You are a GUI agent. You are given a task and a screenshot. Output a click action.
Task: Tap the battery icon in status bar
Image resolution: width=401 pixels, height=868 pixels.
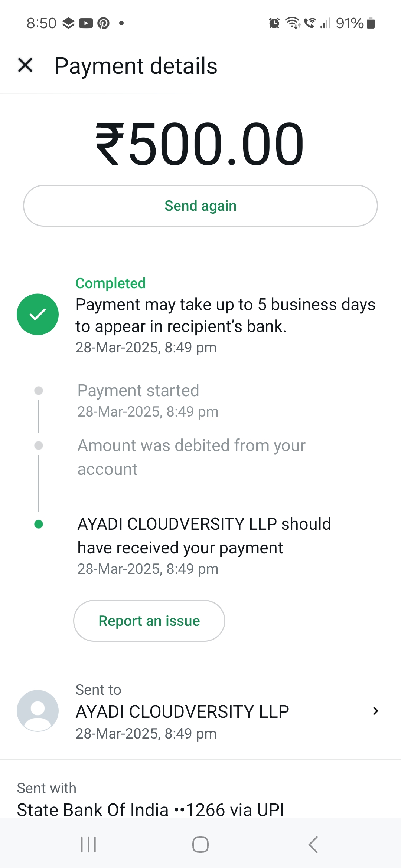click(x=371, y=23)
